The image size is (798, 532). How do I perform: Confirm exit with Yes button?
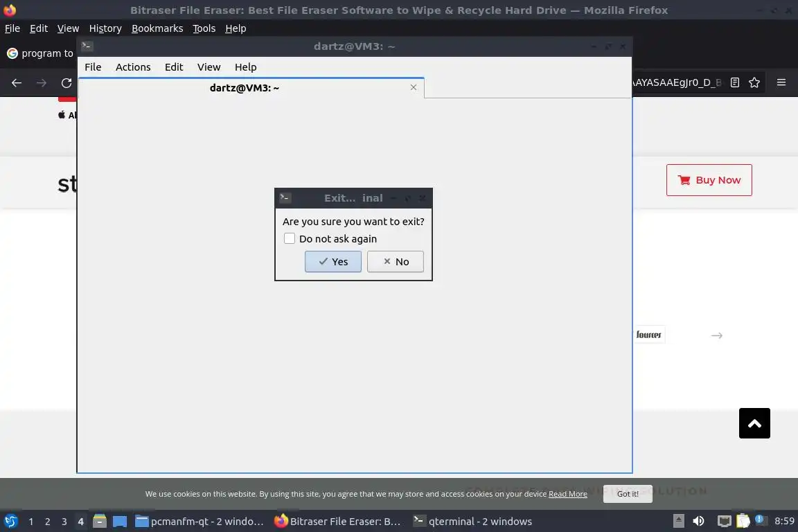(x=332, y=262)
